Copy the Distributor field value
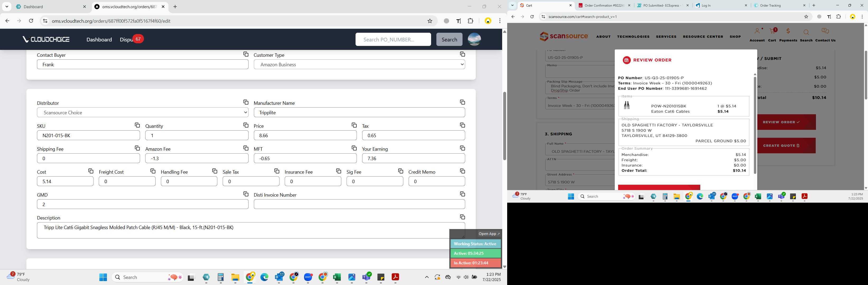868x285 pixels. coord(246,102)
